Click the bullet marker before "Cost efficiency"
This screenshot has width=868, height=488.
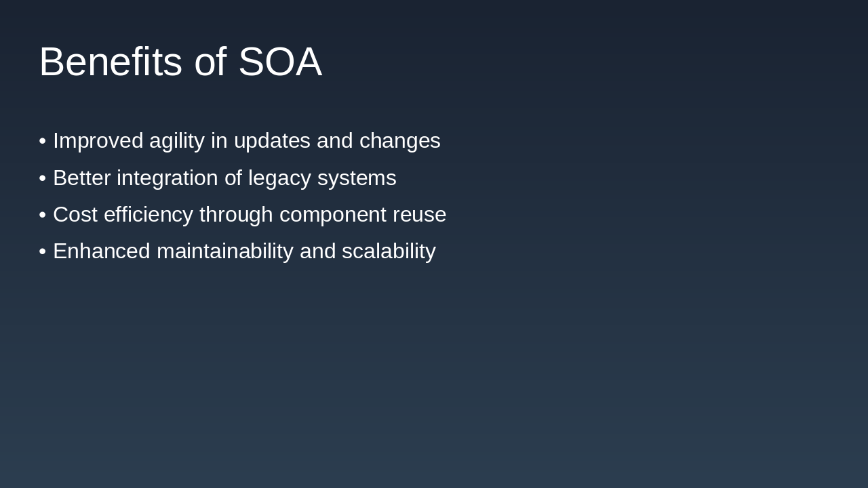(43, 215)
